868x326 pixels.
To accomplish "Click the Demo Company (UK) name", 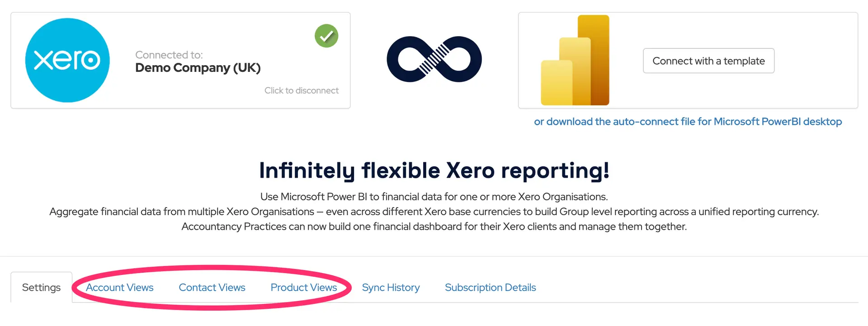I will 198,68.
